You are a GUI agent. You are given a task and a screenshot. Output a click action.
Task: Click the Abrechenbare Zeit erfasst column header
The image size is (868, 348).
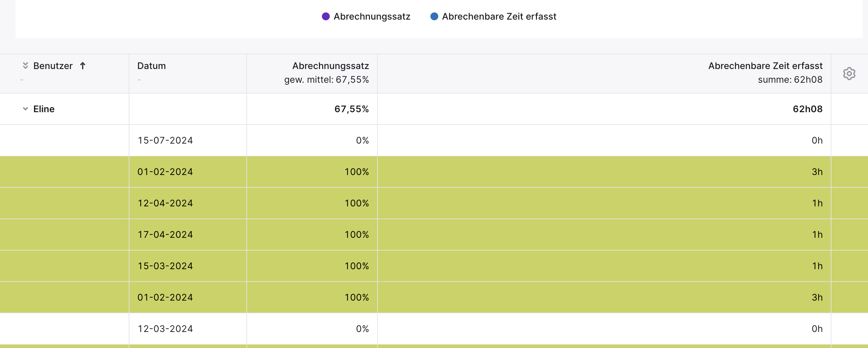tap(765, 66)
